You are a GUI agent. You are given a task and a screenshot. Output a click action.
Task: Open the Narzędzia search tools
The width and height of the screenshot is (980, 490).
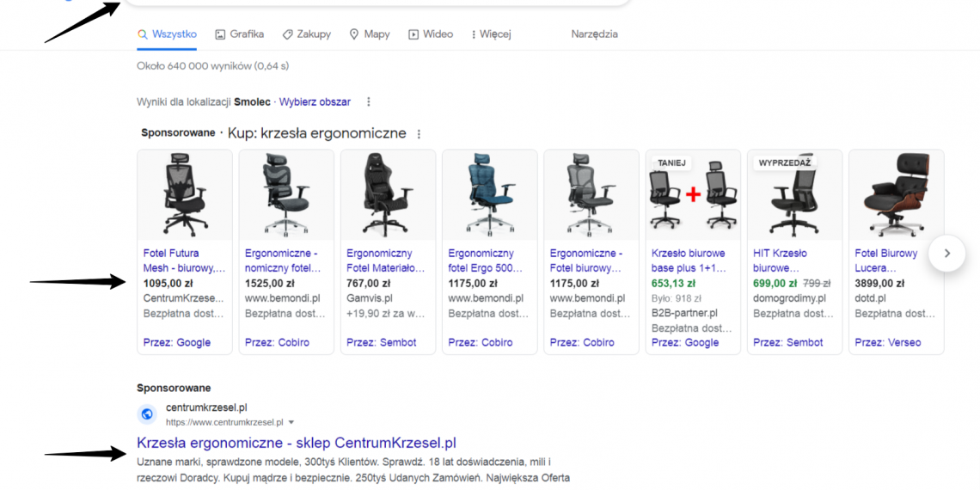click(594, 34)
